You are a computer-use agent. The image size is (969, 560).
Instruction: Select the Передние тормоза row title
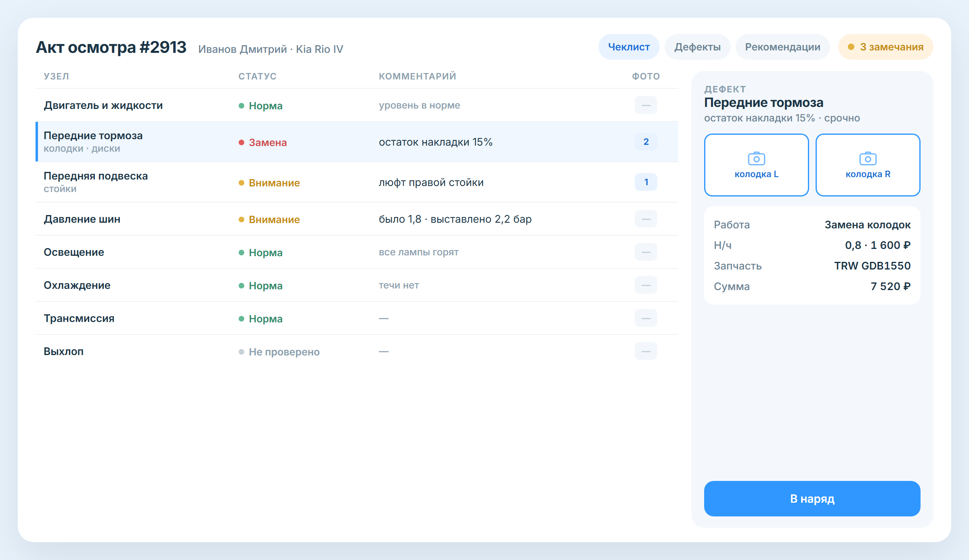coord(93,136)
